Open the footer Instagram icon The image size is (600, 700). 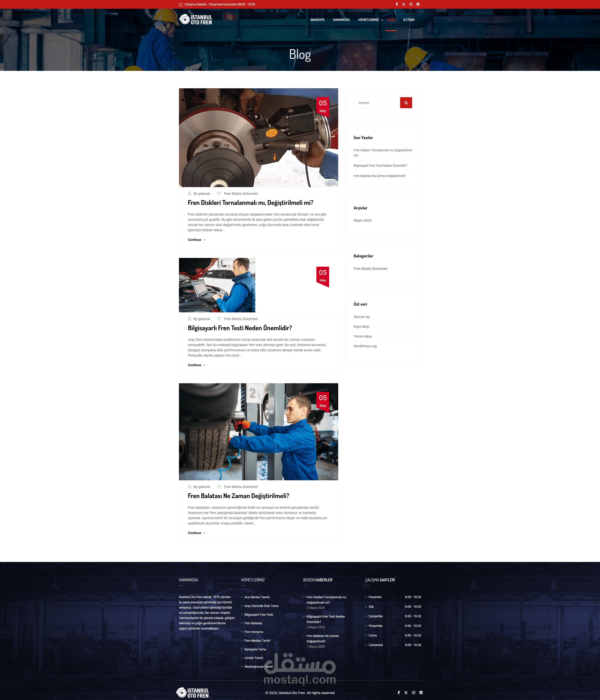(413, 692)
